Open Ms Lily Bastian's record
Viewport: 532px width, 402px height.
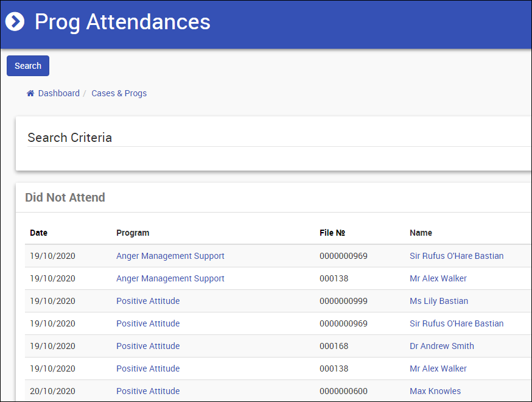(x=439, y=301)
